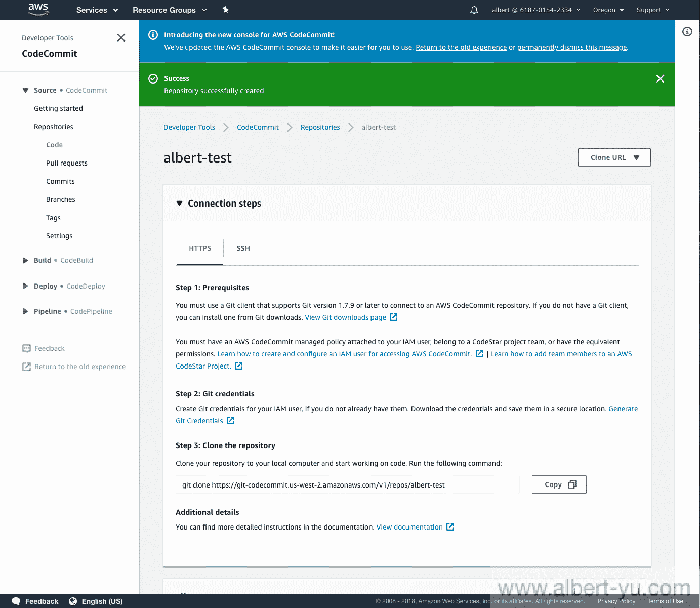Image resolution: width=700 pixels, height=608 pixels.
Task: Open Getting started in sidebar
Action: (58, 108)
